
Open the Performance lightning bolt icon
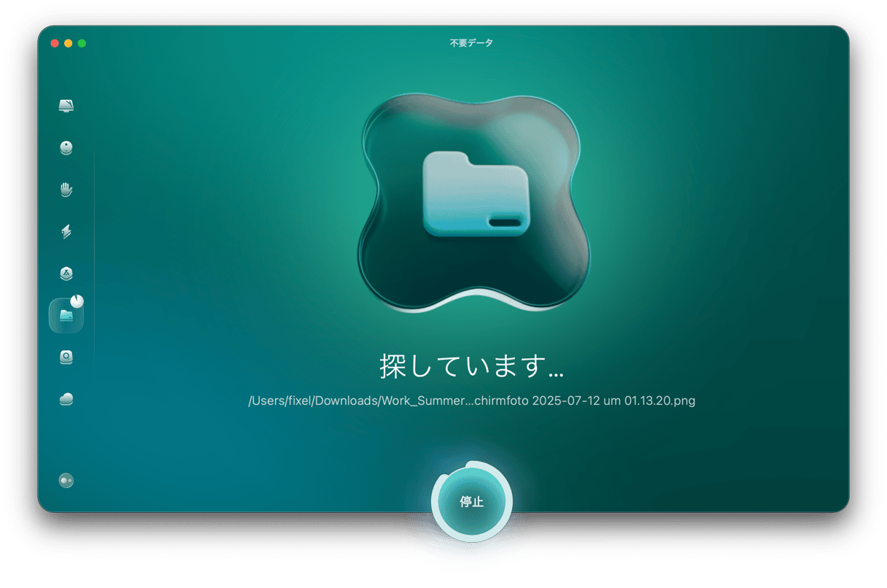(x=66, y=232)
